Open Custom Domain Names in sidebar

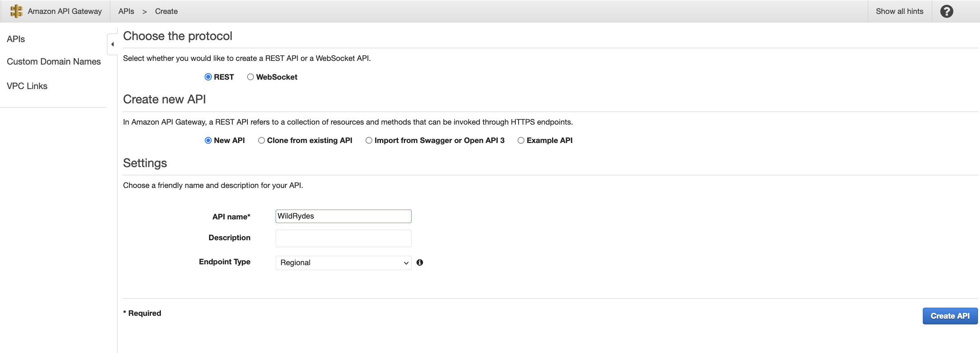click(54, 61)
